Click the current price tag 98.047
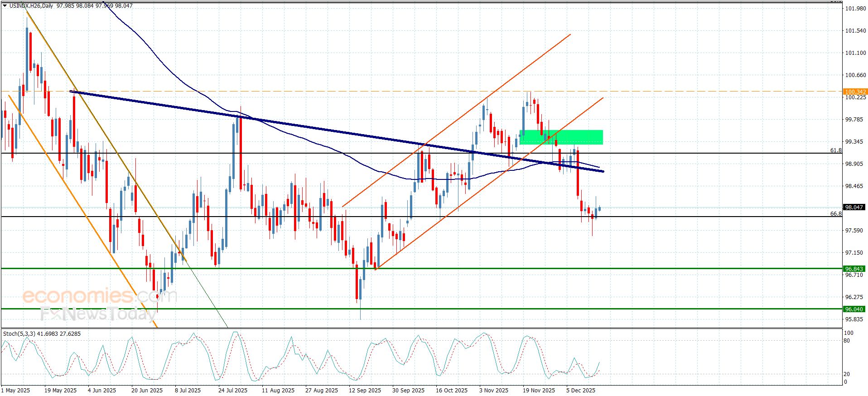 click(854, 207)
